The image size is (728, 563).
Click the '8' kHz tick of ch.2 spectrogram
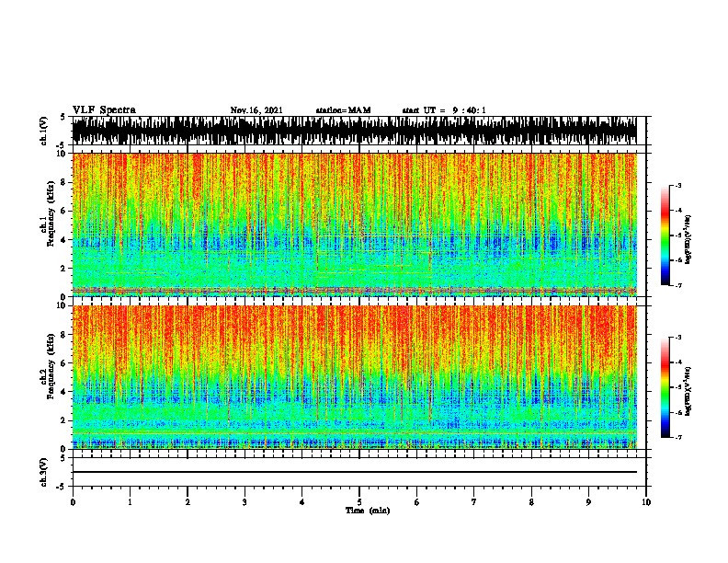64,335
